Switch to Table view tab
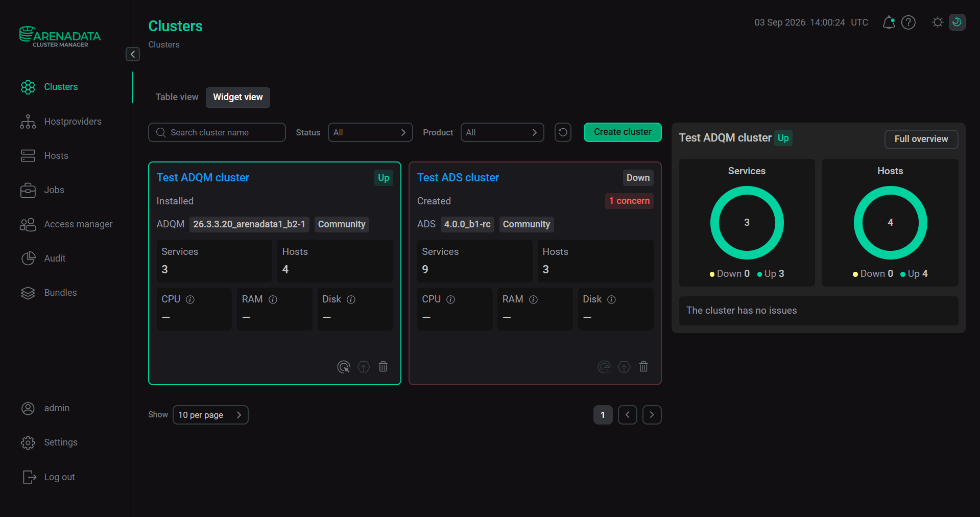The width and height of the screenshot is (980, 517). click(177, 97)
